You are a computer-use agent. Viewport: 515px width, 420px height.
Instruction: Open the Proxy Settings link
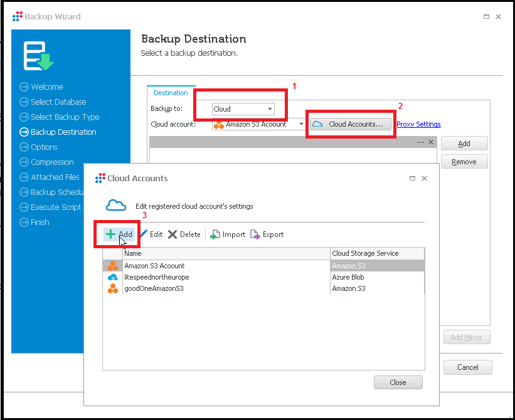pos(418,125)
